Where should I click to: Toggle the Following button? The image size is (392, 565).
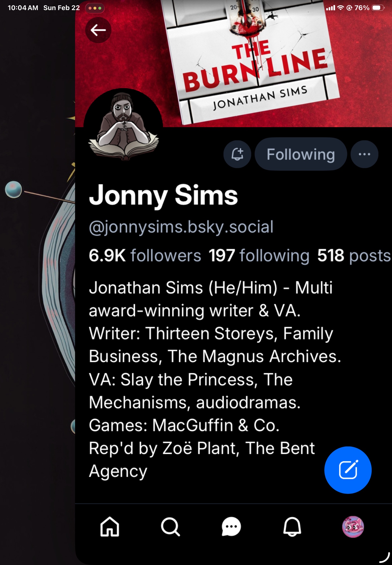point(301,154)
